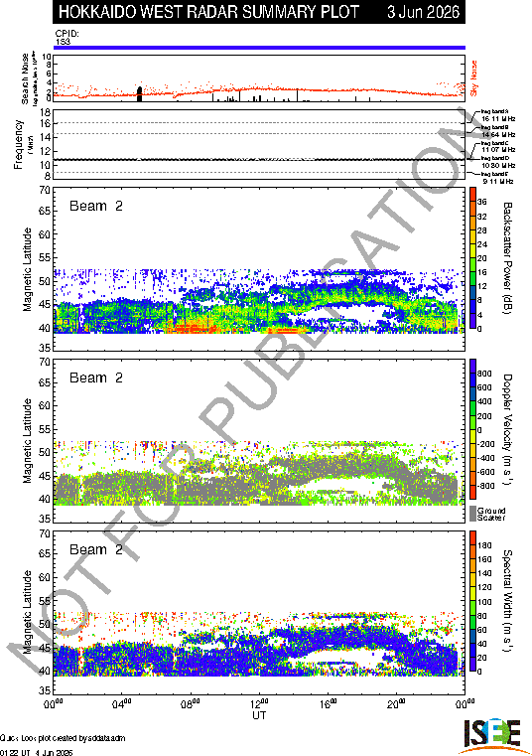Click the black search noise spike
532x756 pixels.
point(140,94)
